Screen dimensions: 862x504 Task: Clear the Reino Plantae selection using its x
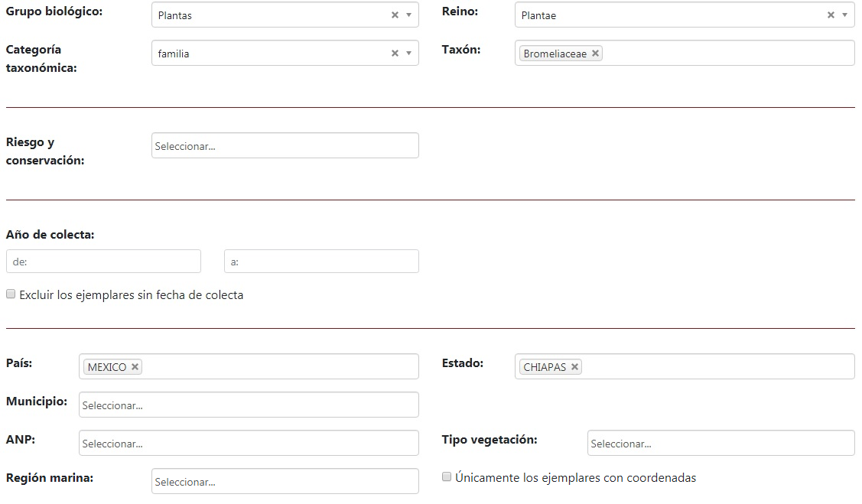click(831, 15)
